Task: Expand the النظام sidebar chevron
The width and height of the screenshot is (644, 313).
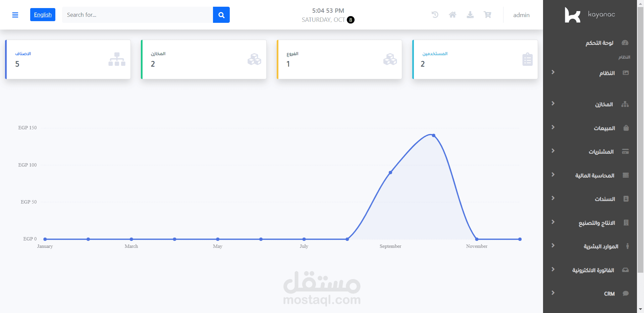Action: pyautogui.click(x=553, y=72)
